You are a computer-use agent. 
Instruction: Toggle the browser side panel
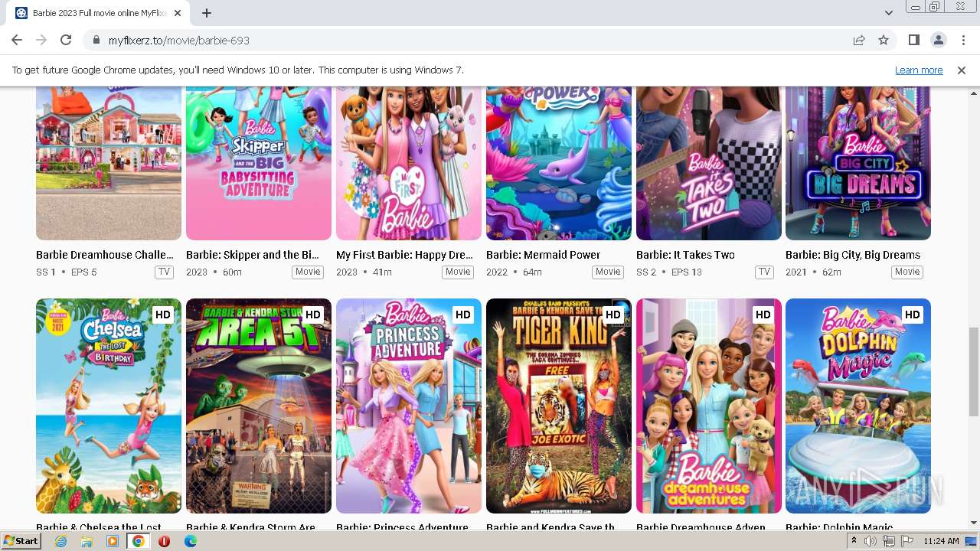[x=913, y=40]
